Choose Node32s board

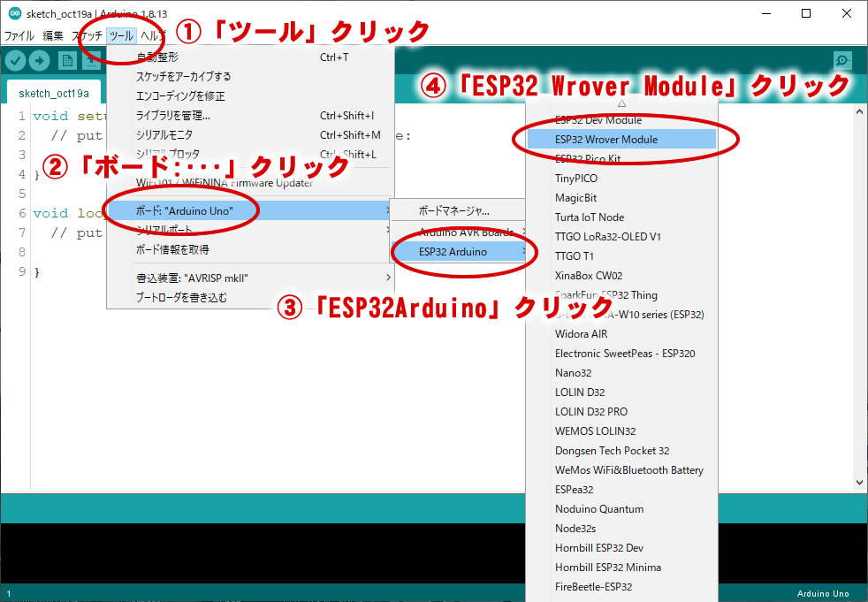click(621, 529)
